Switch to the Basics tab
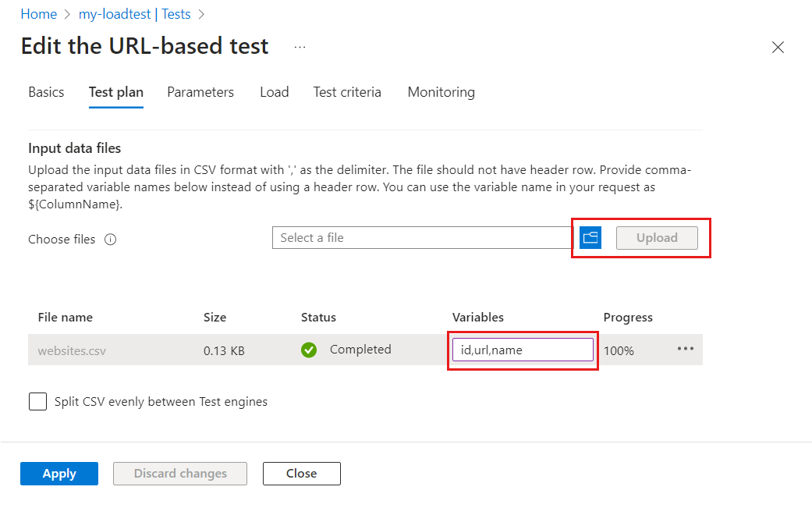812x508 pixels. tap(46, 92)
